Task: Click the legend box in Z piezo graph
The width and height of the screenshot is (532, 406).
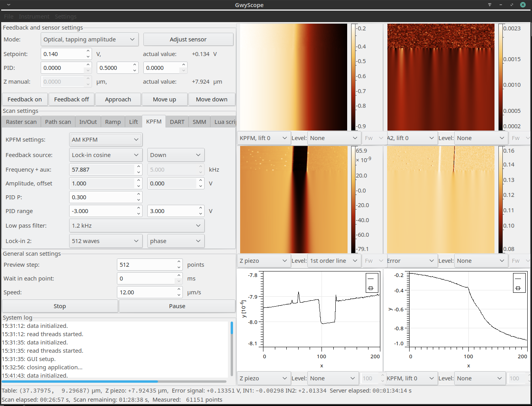Action: pos(372,283)
